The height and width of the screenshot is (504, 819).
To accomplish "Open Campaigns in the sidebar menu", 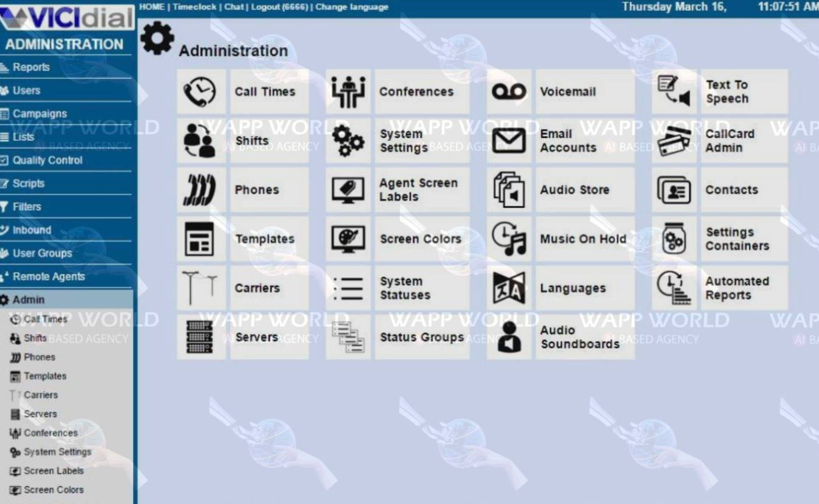I will tap(39, 114).
